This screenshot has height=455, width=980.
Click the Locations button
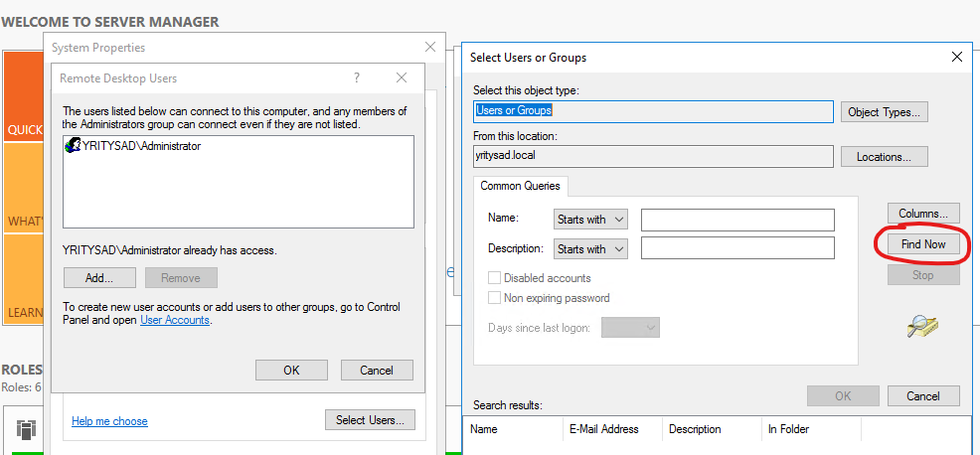[x=884, y=157]
